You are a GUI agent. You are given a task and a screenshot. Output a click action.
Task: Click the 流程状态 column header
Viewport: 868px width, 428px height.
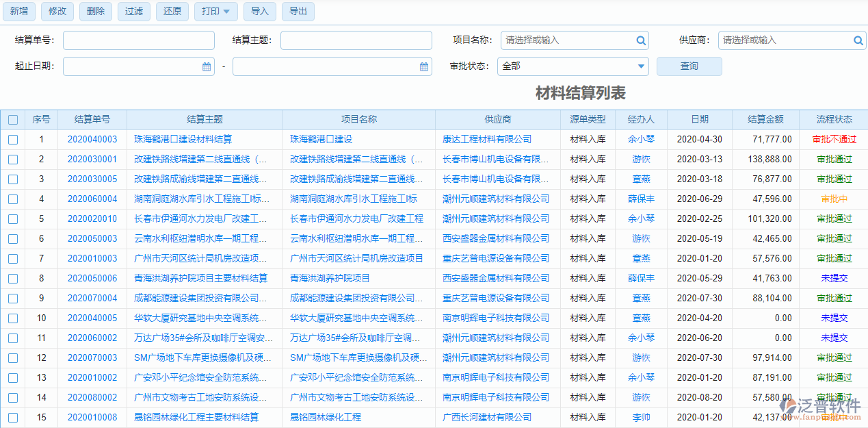click(834, 119)
